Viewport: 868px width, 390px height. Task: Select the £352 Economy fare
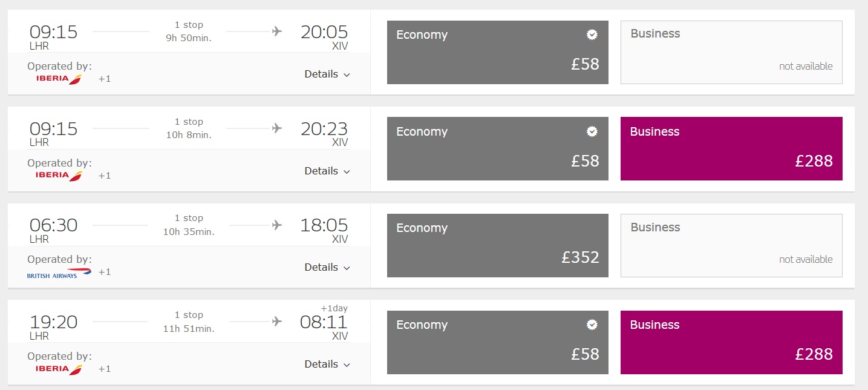497,246
